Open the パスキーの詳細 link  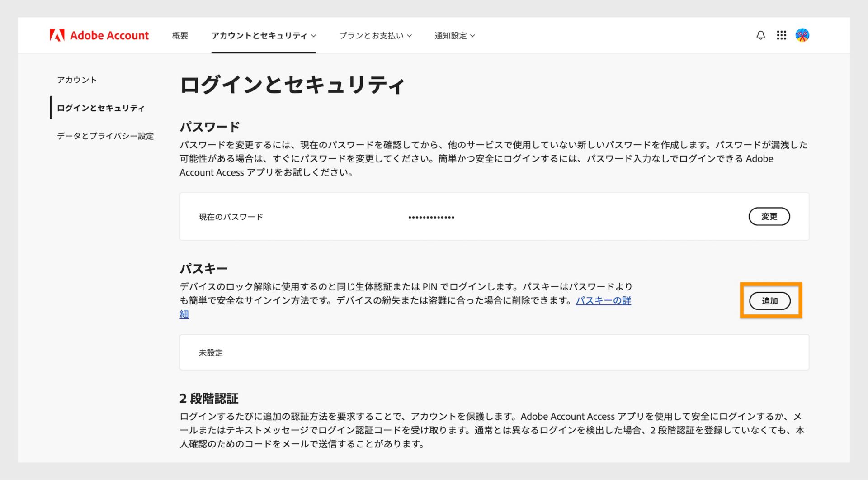(x=604, y=300)
